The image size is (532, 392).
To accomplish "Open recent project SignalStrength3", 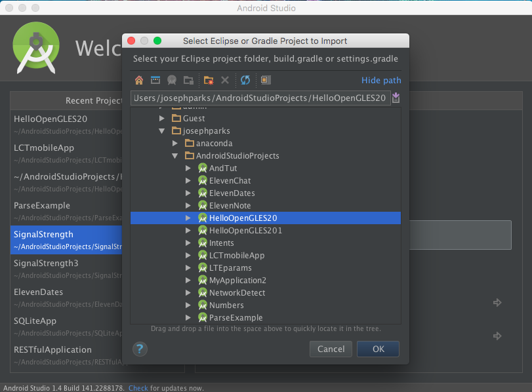I will 66,269.
